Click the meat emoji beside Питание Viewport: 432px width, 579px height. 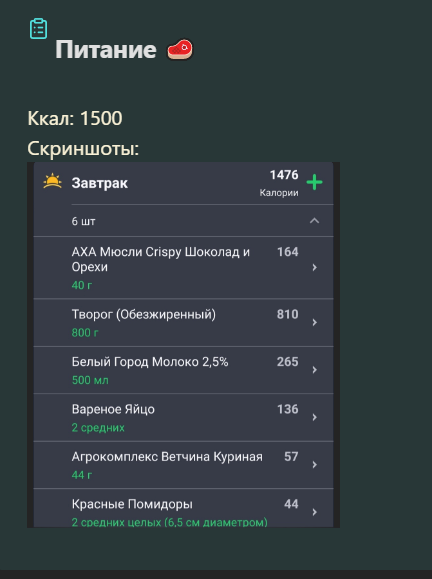(x=180, y=49)
